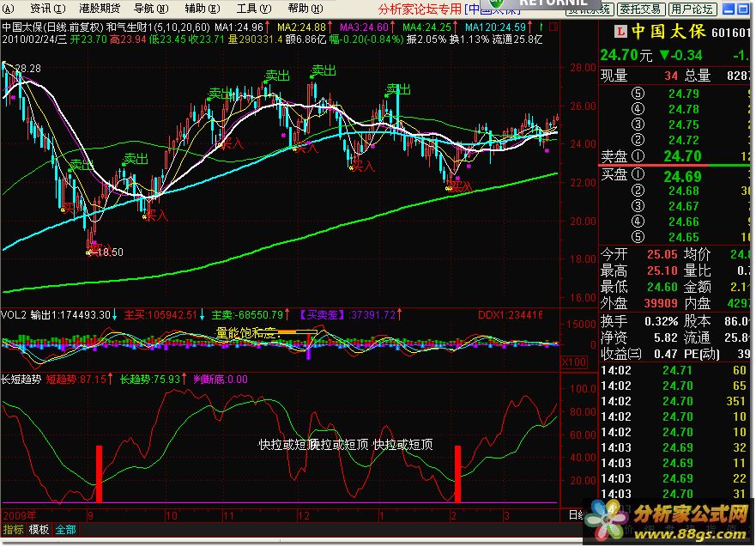Viewport: 756px width, 547px height.
Task: Open the 工具(V) menu
Action: pos(254,9)
